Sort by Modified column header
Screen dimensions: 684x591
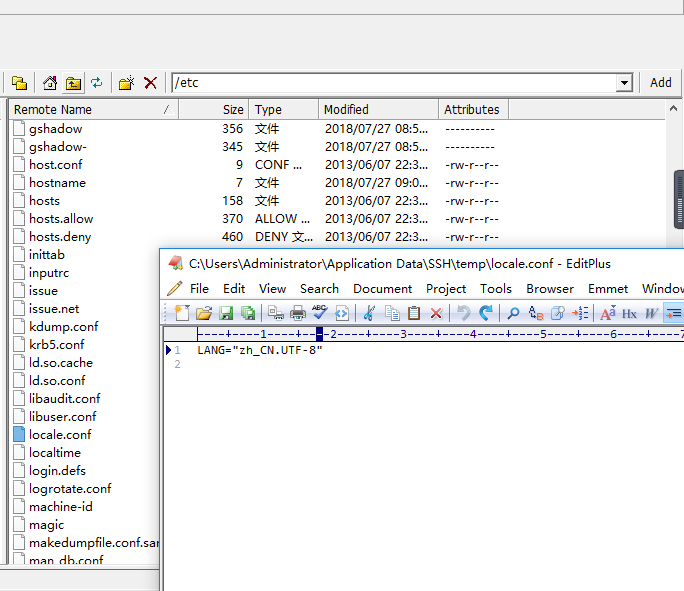(378, 109)
